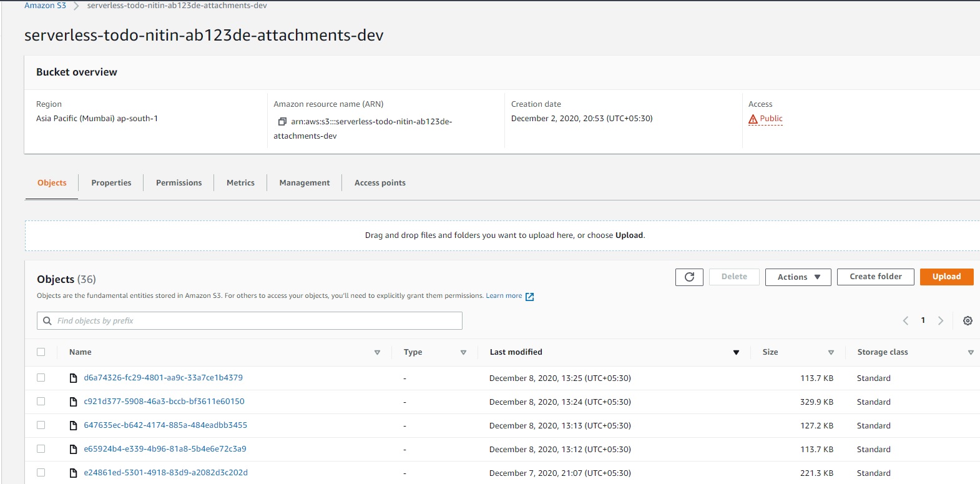Click December 8, 2020, 13:25 modified date
This screenshot has height=484, width=980.
[560, 378]
